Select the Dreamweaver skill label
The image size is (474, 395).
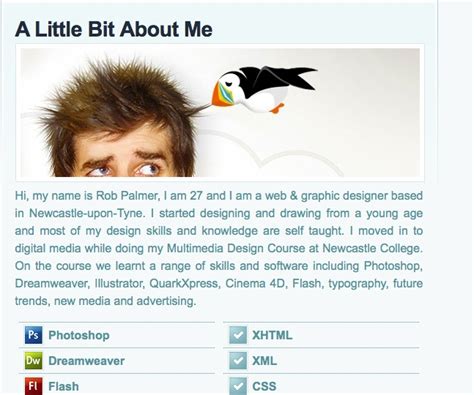coord(87,361)
